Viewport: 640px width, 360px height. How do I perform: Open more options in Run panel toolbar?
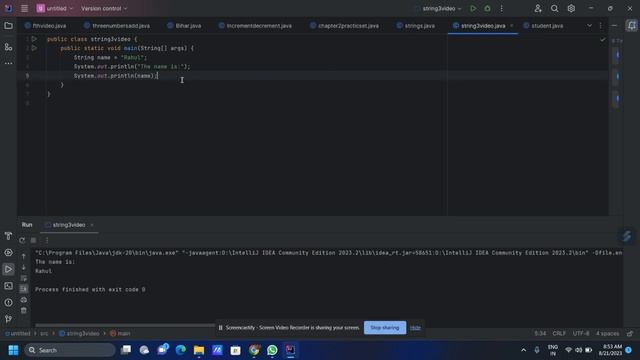click(47, 240)
